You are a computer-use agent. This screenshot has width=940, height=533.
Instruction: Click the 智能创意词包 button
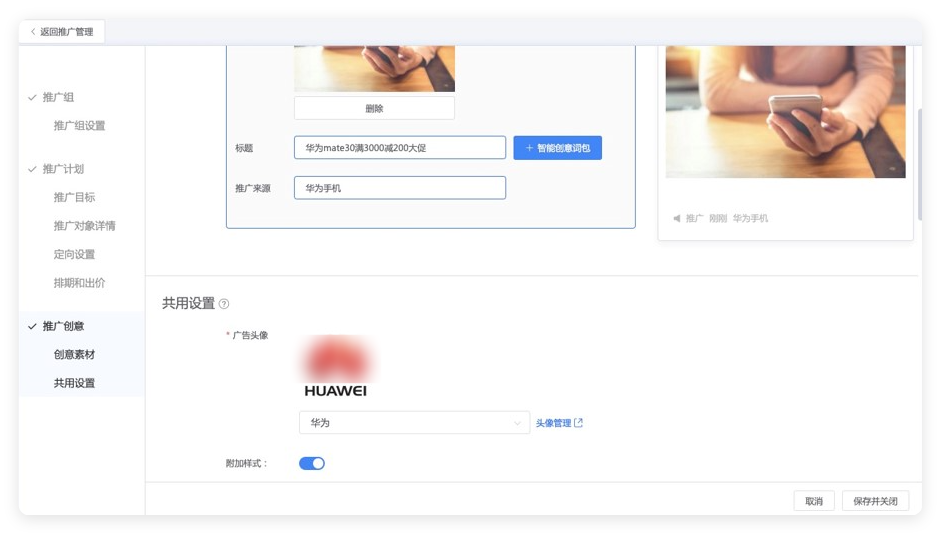pos(558,147)
